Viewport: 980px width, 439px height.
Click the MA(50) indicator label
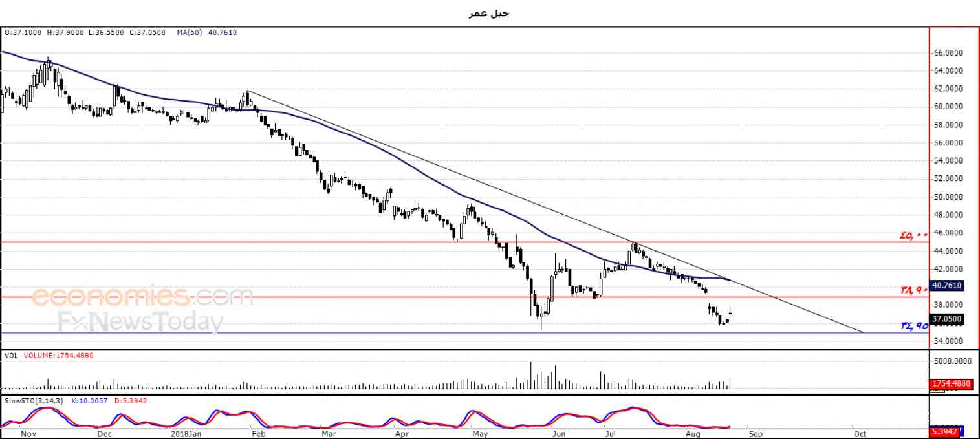coord(188,31)
